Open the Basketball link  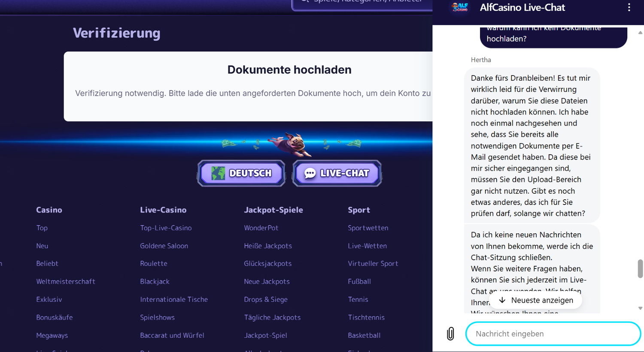364,335
